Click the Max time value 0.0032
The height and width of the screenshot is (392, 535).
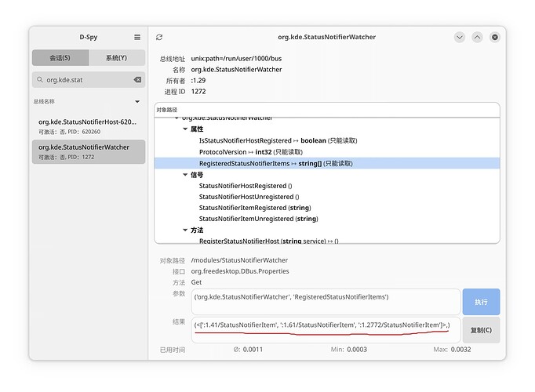pyautogui.click(x=461, y=350)
